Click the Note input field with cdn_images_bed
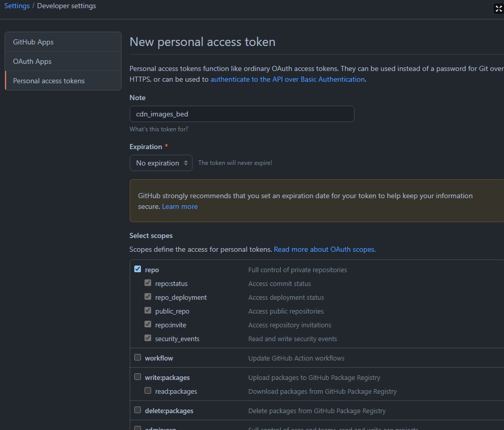504x430 pixels. (242, 114)
